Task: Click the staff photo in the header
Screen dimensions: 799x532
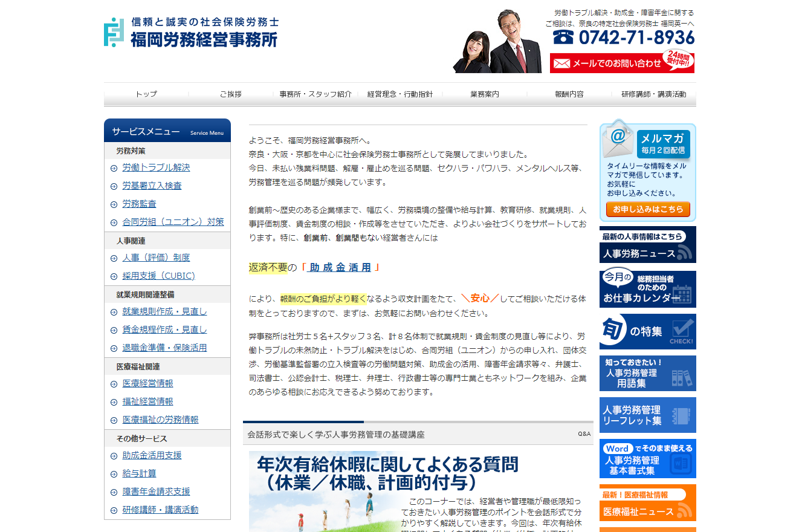Action: (497, 42)
